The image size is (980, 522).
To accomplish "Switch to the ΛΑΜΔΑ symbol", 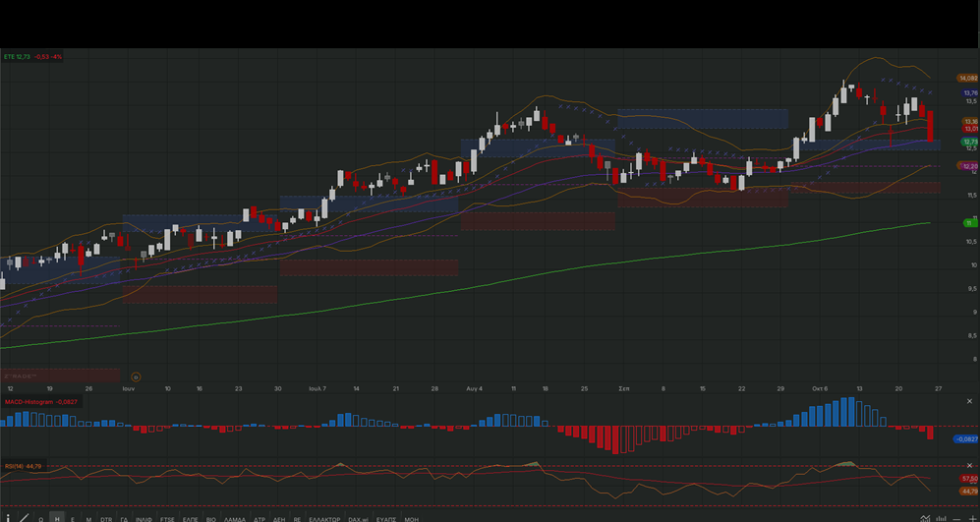I will (x=235, y=519).
